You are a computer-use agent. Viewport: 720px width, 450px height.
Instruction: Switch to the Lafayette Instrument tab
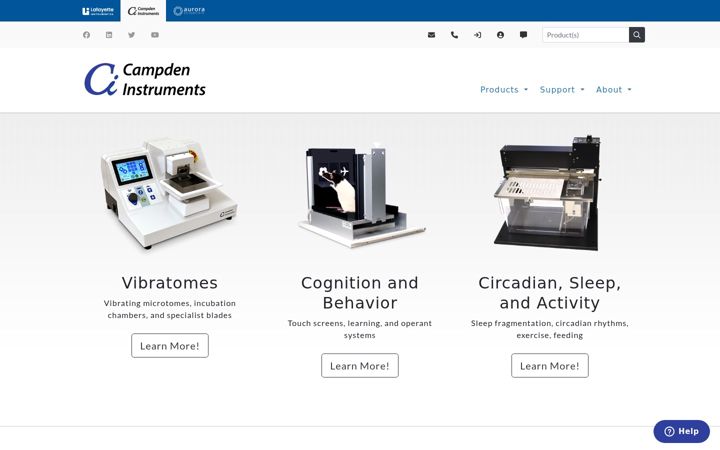tap(98, 11)
